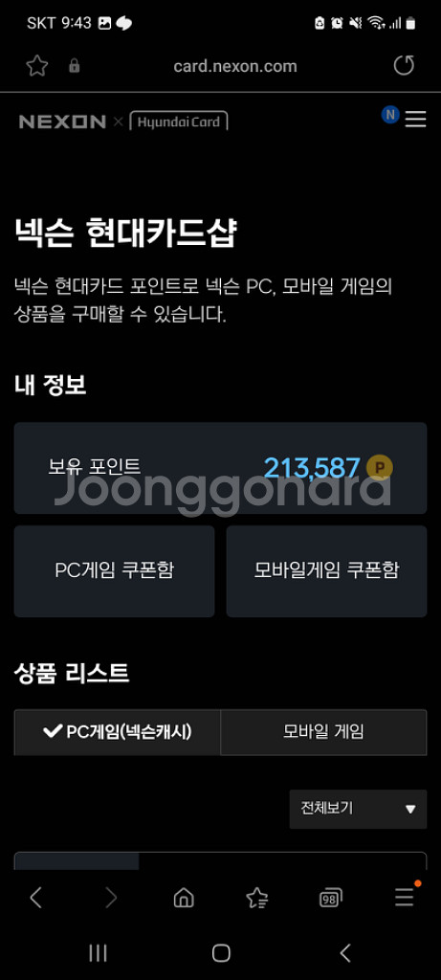Tap Android recent apps button
Viewport: 441px width, 980px height.
coord(98,953)
